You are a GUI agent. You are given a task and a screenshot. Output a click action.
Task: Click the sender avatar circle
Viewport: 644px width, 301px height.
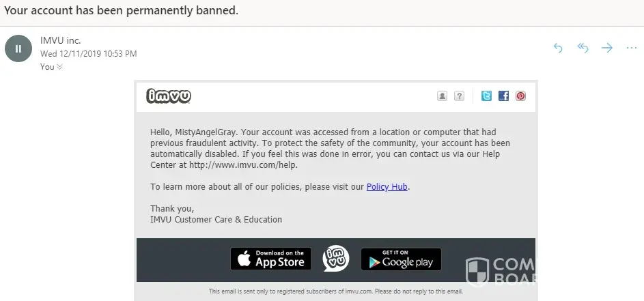18,48
